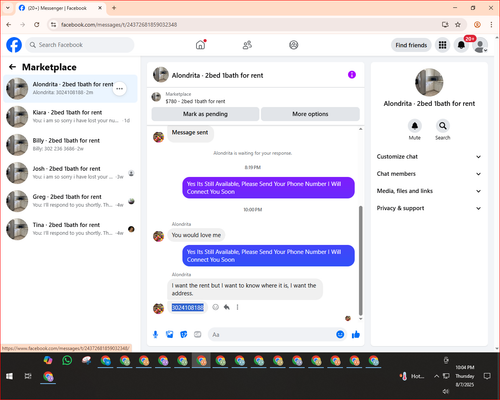Screen dimensions: 500x400
Task: Go back from Marketplace using the arrow
Action: [12, 67]
